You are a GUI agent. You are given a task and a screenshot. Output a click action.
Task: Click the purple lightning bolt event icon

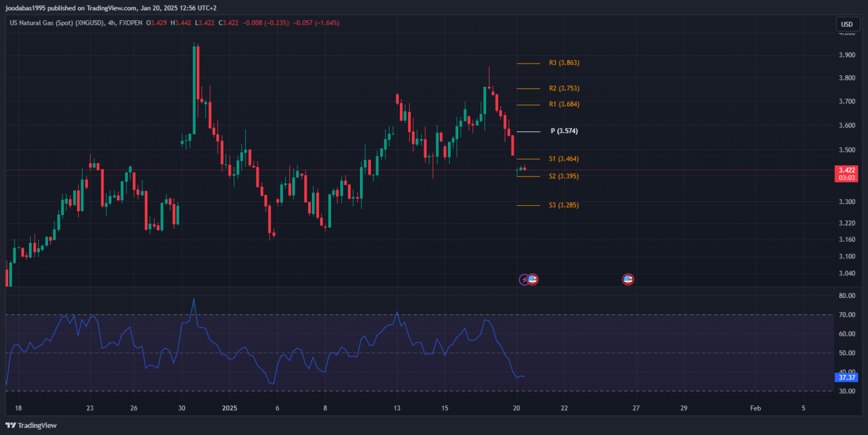(x=524, y=279)
